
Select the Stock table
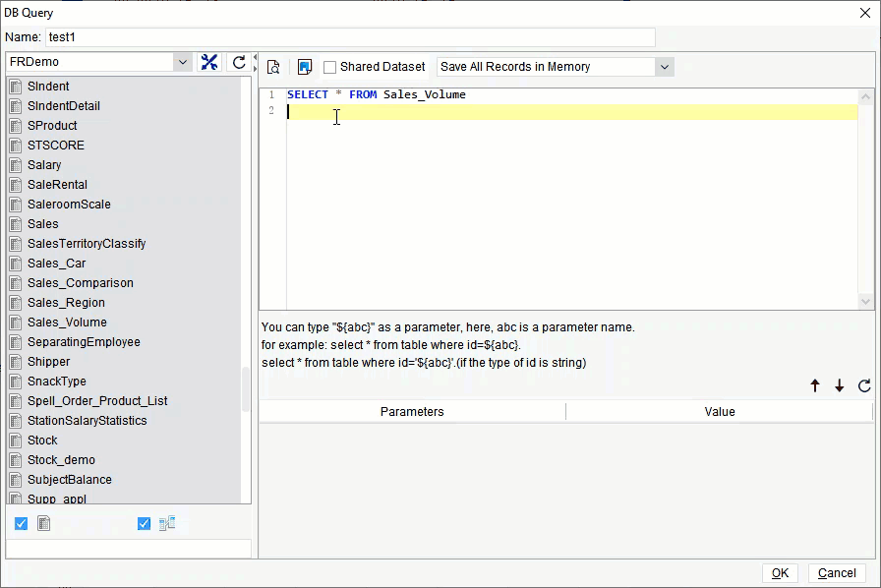tap(43, 440)
